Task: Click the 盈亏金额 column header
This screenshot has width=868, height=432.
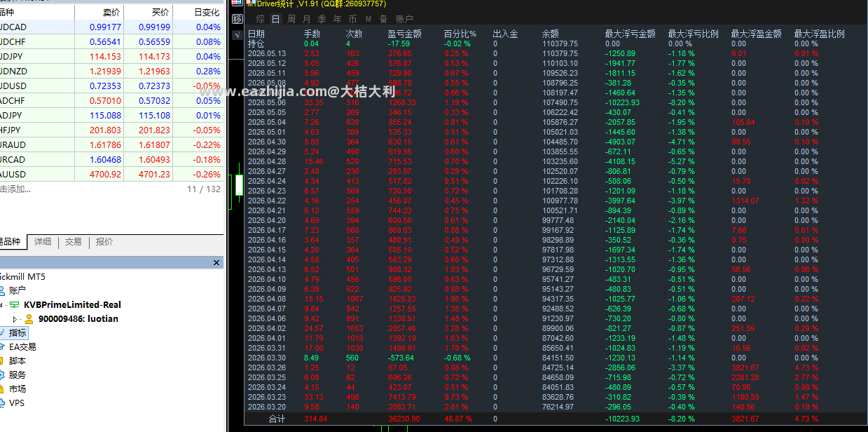Action: point(405,34)
